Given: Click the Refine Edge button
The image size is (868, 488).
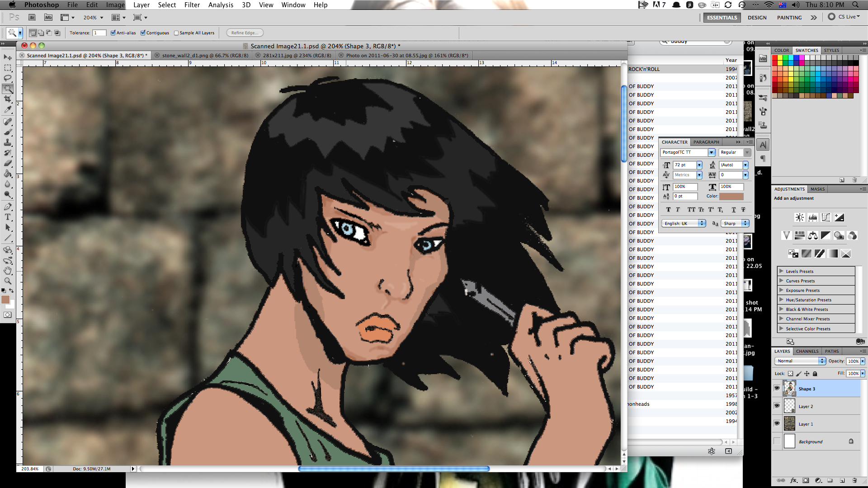Looking at the screenshot, I should 245,33.
